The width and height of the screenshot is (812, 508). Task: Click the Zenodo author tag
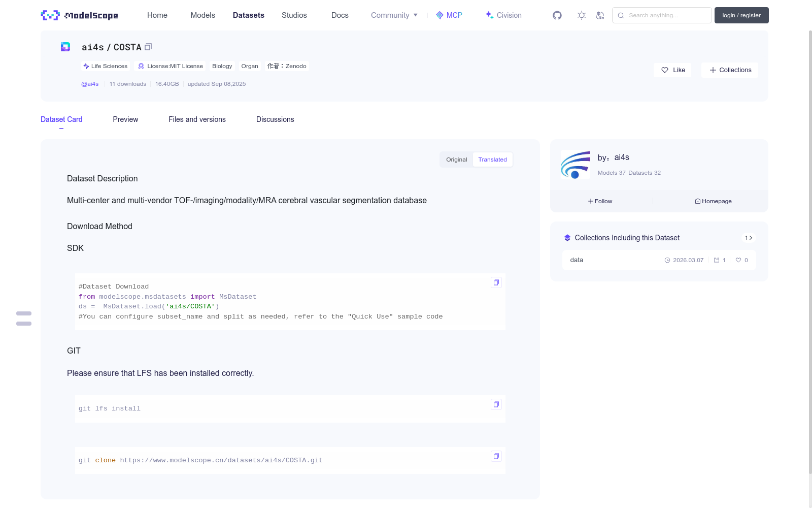coord(287,66)
